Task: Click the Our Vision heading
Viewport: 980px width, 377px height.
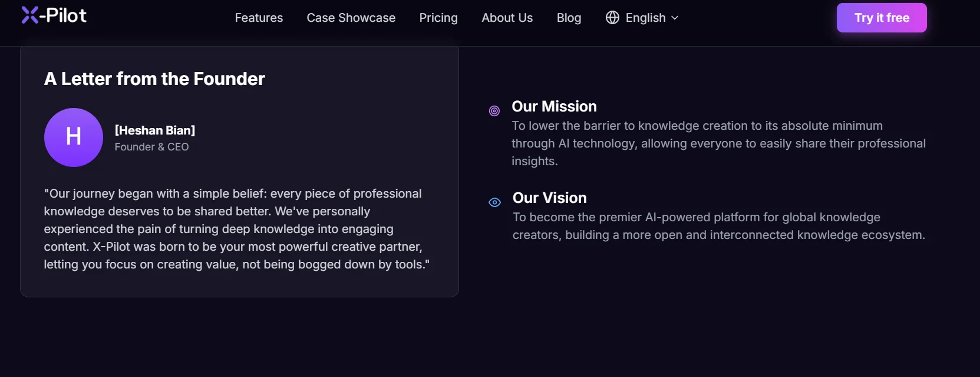Action: 549,198
